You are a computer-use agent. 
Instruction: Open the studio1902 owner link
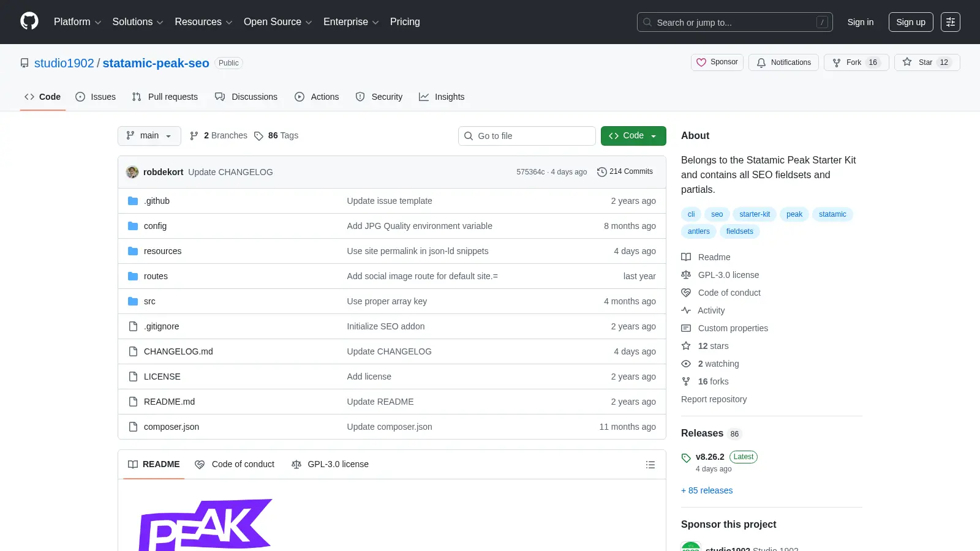pos(64,63)
